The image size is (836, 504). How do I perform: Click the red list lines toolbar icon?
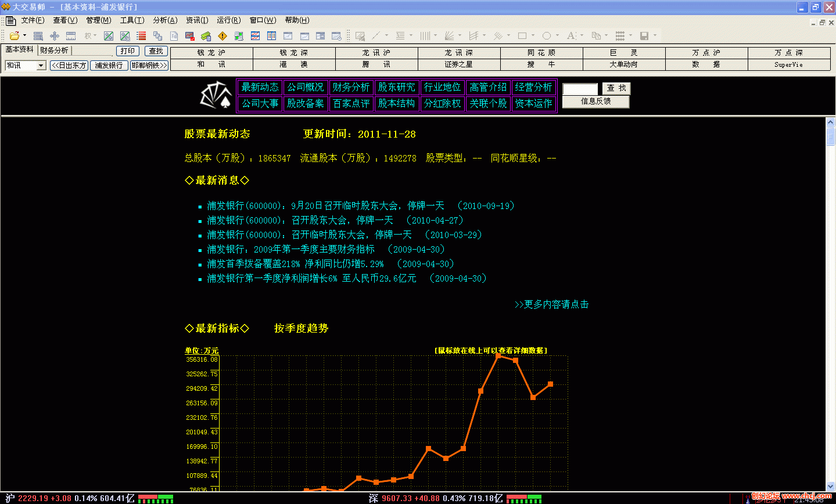(x=141, y=36)
